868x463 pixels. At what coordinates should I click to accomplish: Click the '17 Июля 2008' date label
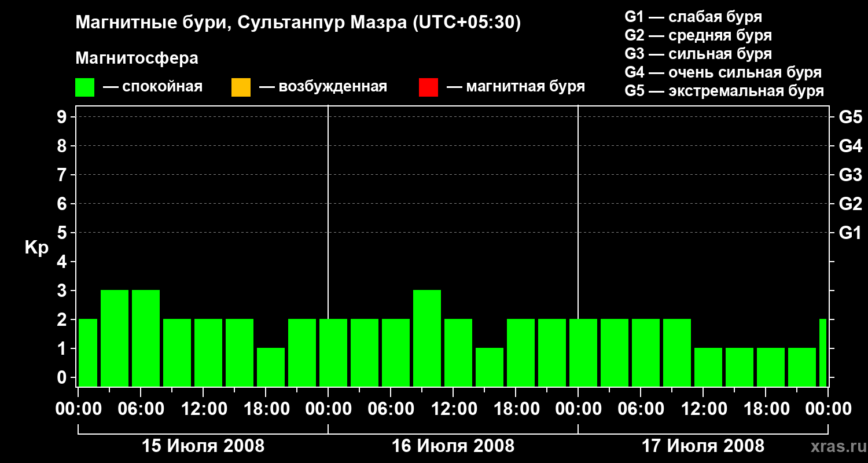703,446
